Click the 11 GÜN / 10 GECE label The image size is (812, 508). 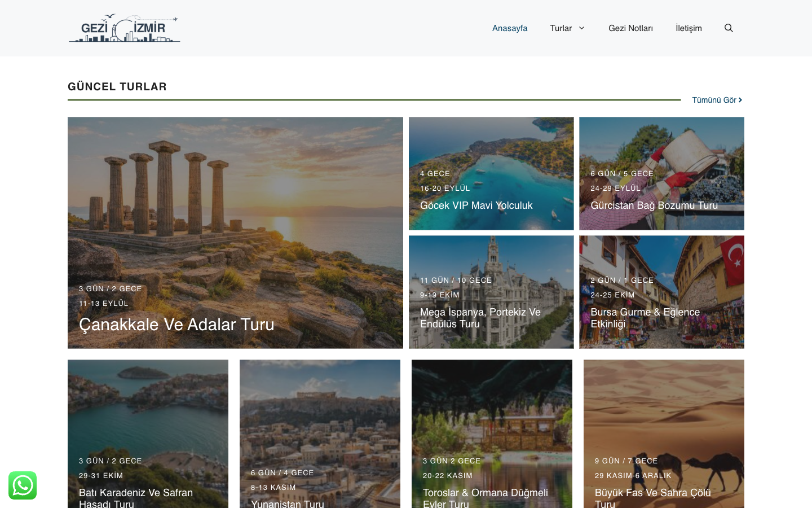(x=456, y=280)
